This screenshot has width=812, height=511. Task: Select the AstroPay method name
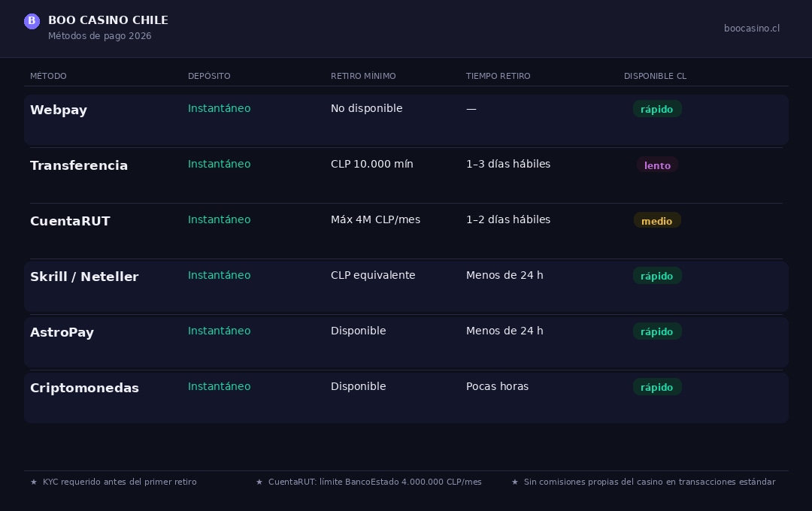pyautogui.click(x=62, y=332)
